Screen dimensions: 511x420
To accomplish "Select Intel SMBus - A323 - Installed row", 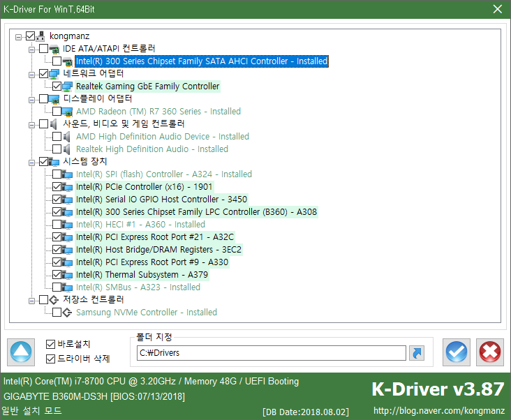I will click(138, 287).
